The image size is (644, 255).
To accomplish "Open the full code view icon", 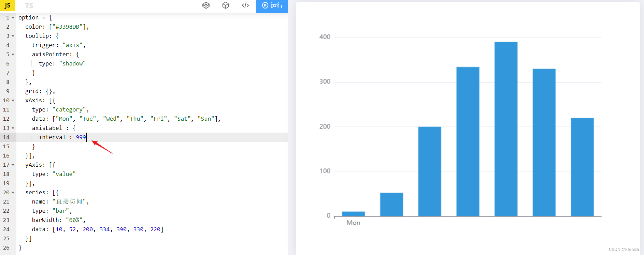I will point(245,5).
